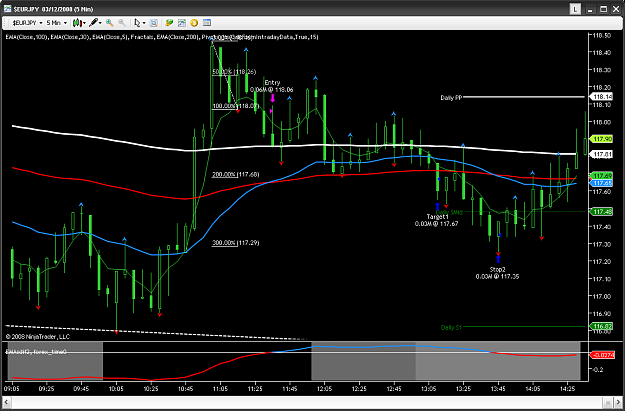Click the 11:05 time axis label
Viewport: 625px width, 411px height.
[220, 389]
